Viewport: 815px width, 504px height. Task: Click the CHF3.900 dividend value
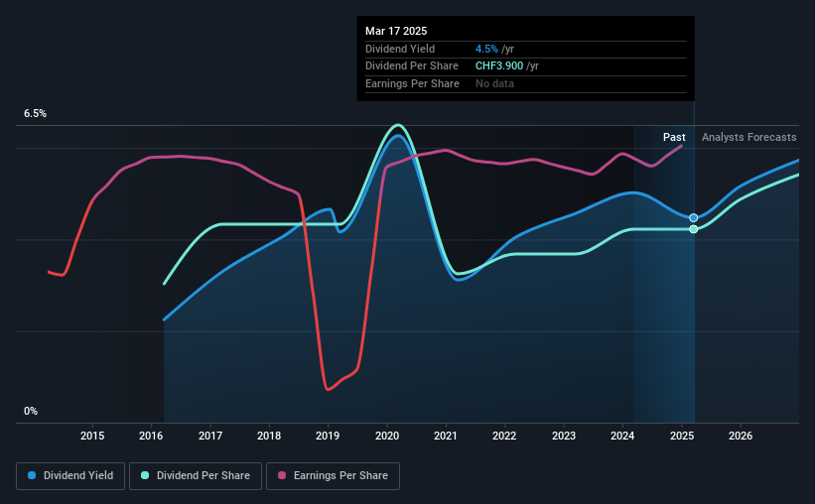[x=499, y=66]
